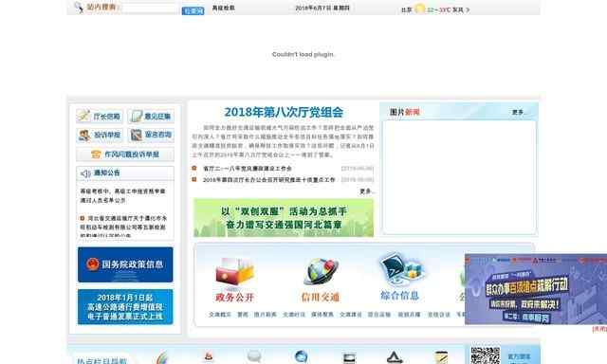Click 更多 in the 图片新闻 header
This screenshot has height=364, width=607.
(519, 112)
